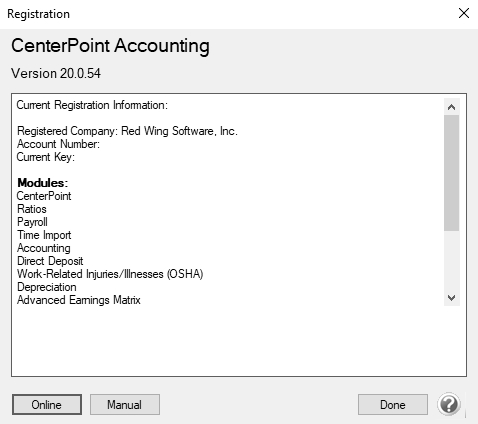478x424 pixels.
Task: Click the Done button
Action: [393, 405]
